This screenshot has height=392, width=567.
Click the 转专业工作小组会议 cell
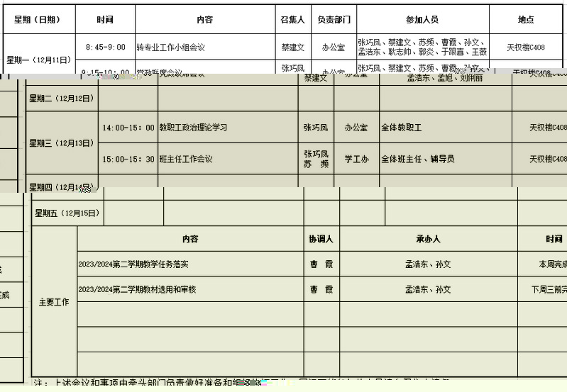[205, 47]
